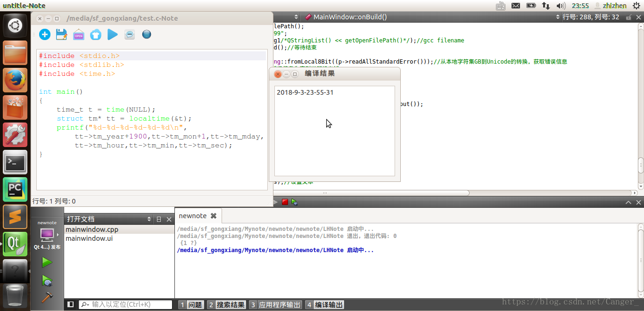Click the blue globe toolbar icon
Viewport: 644px width, 311px height.
point(147,34)
